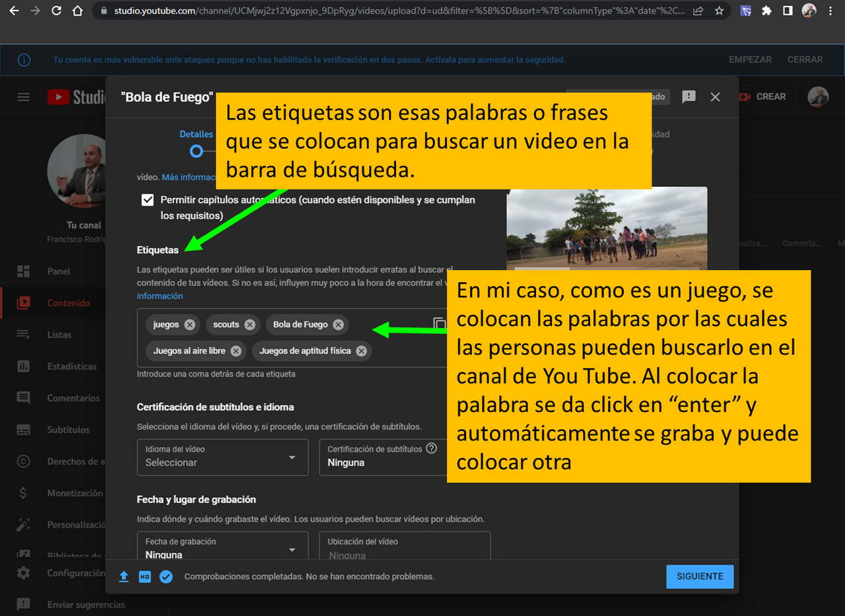Open the YouTube Studio hamburger menu
Screen dimensions: 845x616
click(x=23, y=97)
